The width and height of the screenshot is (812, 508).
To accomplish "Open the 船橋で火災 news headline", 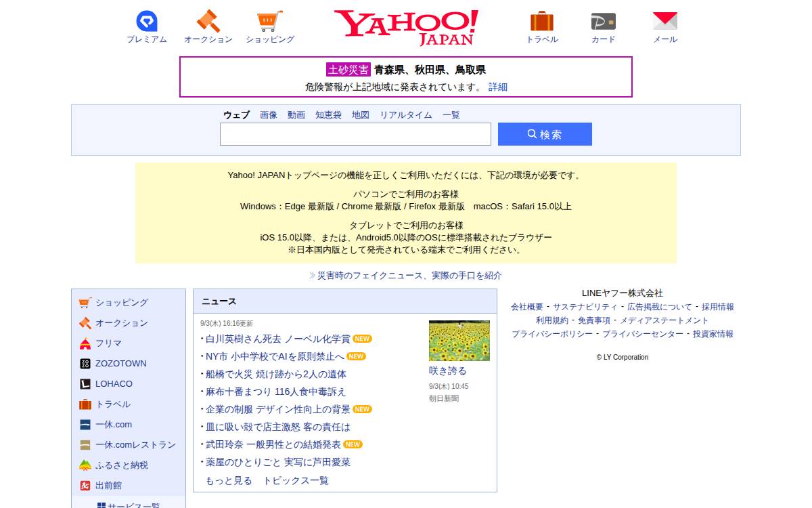I will click(x=276, y=374).
